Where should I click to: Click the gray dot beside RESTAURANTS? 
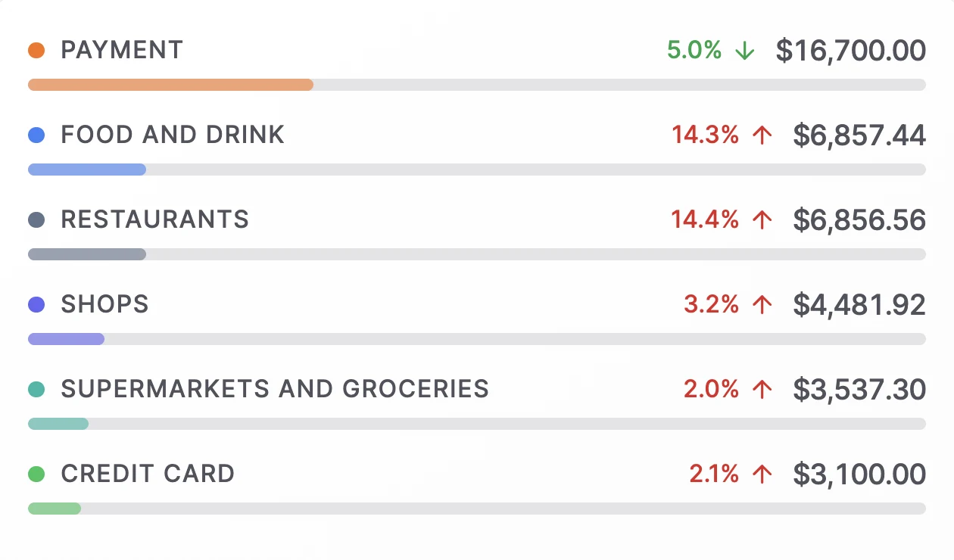coord(36,219)
